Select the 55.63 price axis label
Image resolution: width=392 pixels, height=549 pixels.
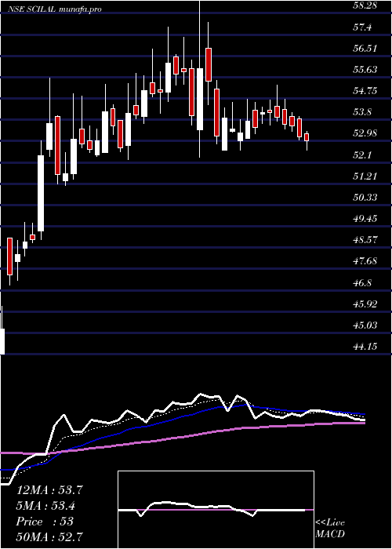(x=365, y=70)
